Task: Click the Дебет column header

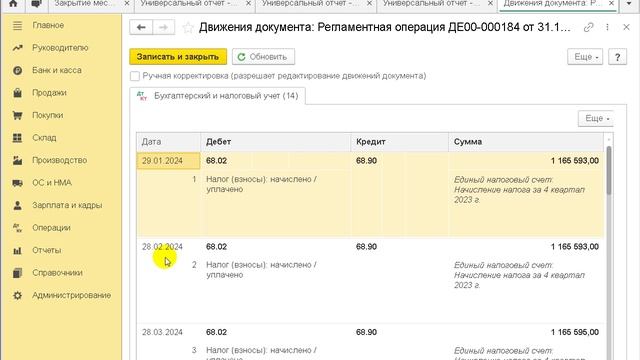Action: tap(276, 142)
